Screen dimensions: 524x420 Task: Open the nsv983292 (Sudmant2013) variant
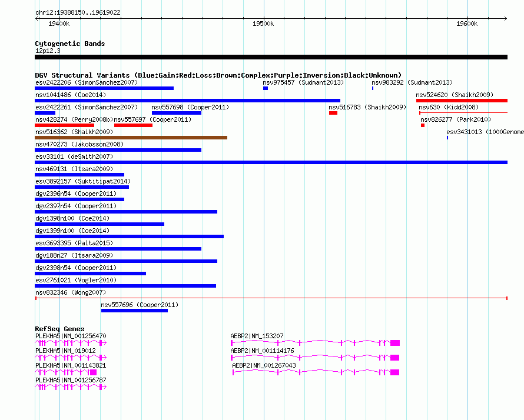(x=412, y=82)
